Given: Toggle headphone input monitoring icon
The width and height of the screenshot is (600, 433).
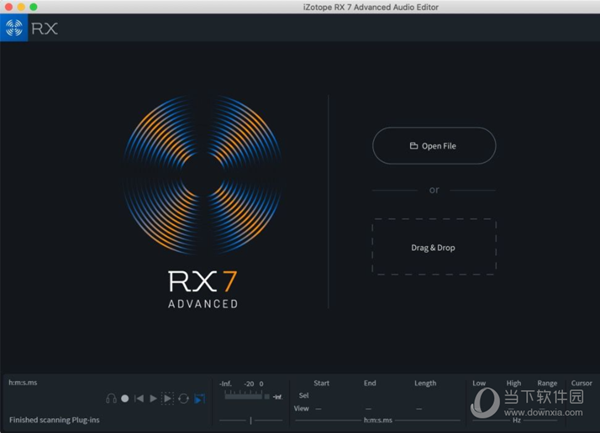Looking at the screenshot, I should click(x=111, y=399).
